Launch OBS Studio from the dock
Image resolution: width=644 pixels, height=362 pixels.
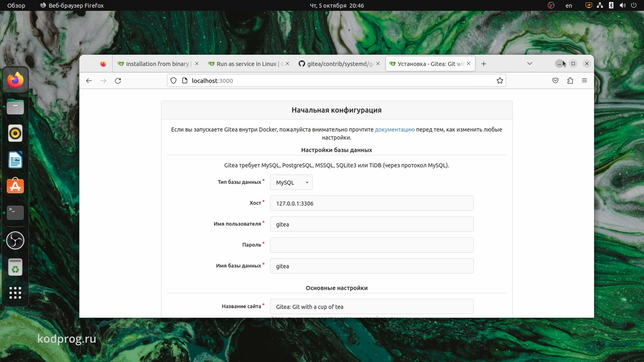click(x=15, y=240)
